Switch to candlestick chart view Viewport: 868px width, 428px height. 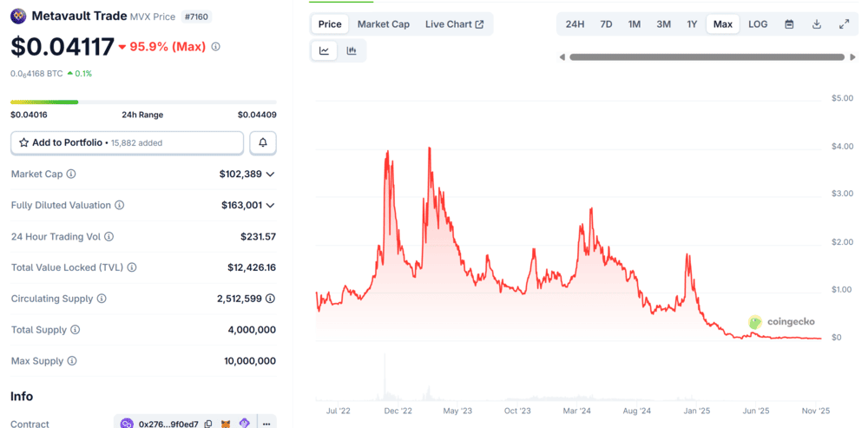[352, 51]
